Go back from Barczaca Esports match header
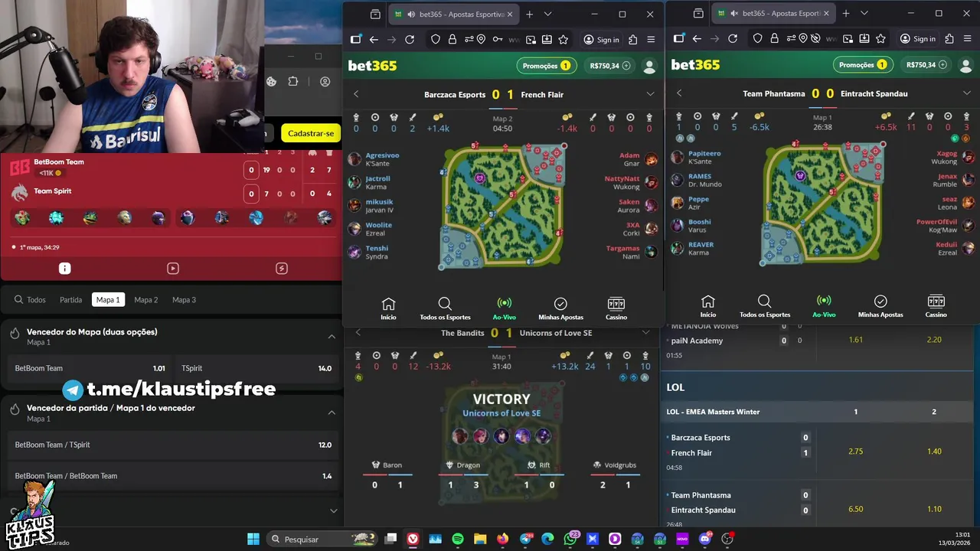Screen dimensions: 980x551 [x=356, y=94]
